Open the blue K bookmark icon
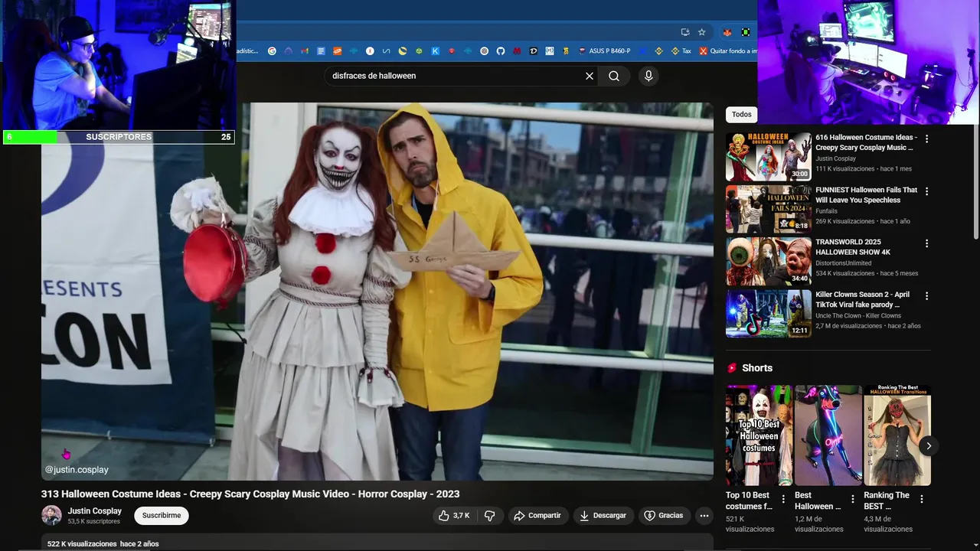Viewport: 980px width, 551px height. (435, 51)
